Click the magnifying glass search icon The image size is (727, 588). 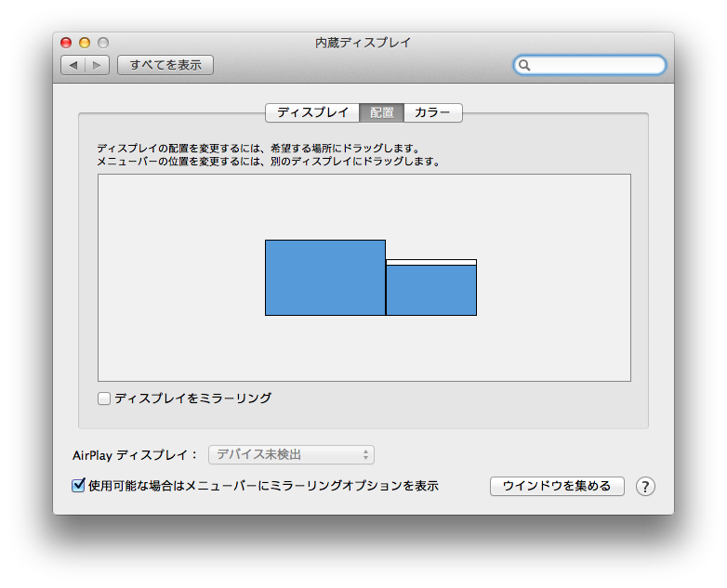point(524,65)
